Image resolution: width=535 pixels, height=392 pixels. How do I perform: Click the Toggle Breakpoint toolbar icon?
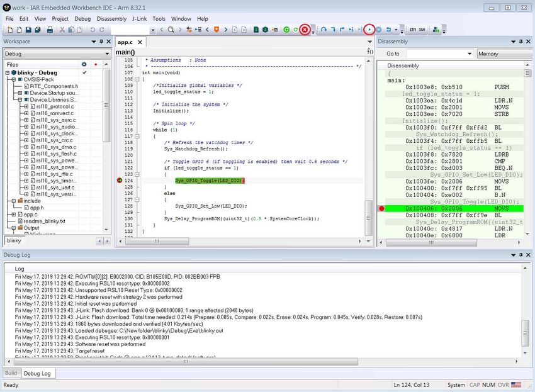click(274, 30)
